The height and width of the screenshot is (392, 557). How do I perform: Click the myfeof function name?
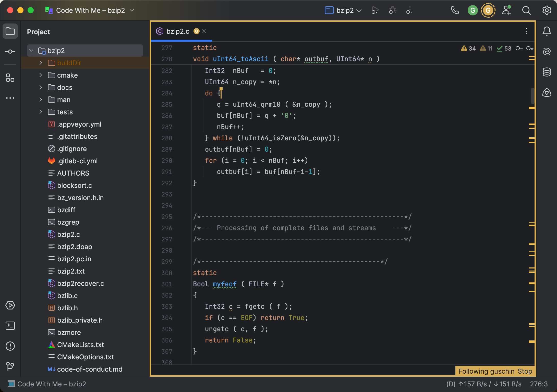click(225, 284)
